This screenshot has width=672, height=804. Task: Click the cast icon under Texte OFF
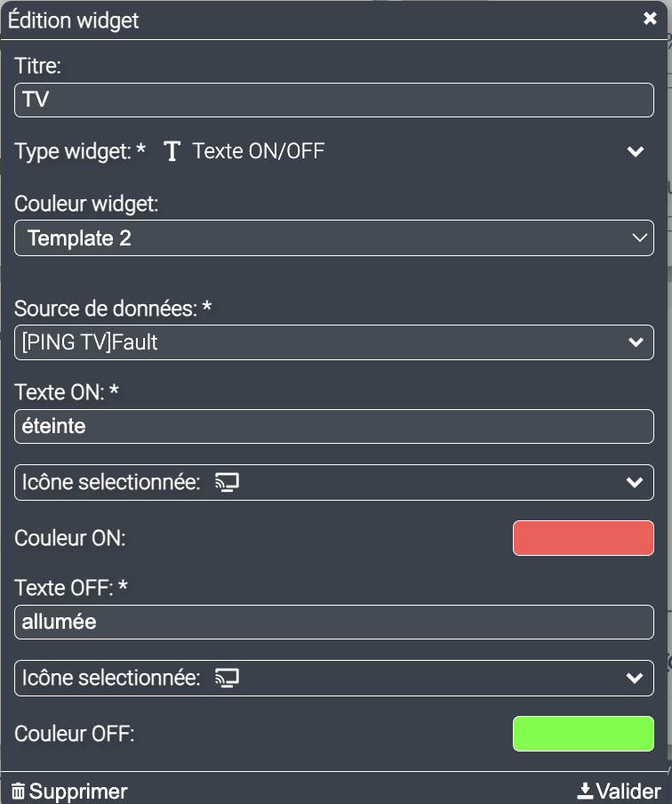tap(228, 679)
